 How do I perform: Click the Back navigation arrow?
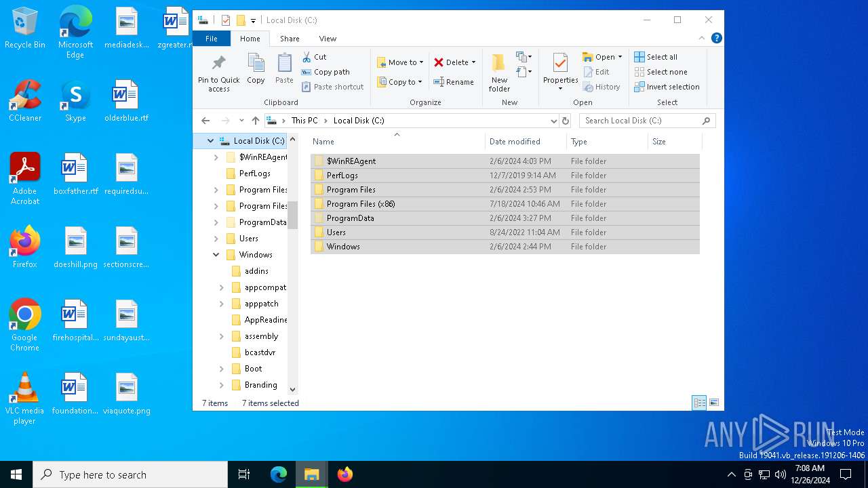click(206, 121)
